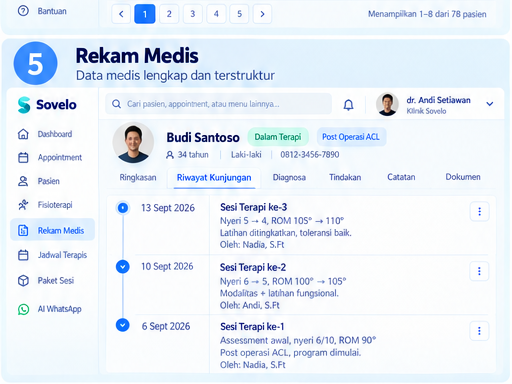Focus the Cari pasien search field
Viewport: 512px width, 384px height.
pos(219,104)
